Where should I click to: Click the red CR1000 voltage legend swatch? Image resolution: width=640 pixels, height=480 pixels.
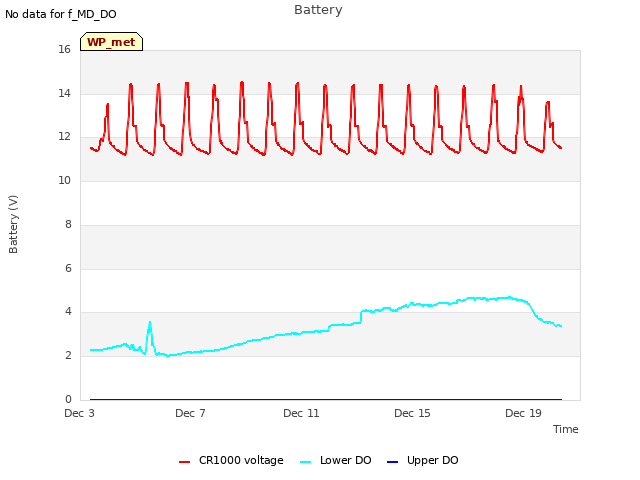pyautogui.click(x=184, y=462)
